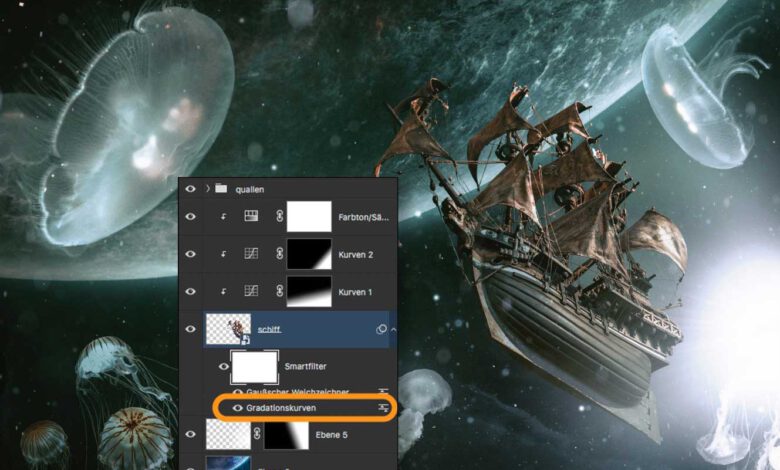Hide the Farbton/Sättigung adjustment layer
Image resolution: width=780 pixels, height=470 pixels.
tap(190, 216)
